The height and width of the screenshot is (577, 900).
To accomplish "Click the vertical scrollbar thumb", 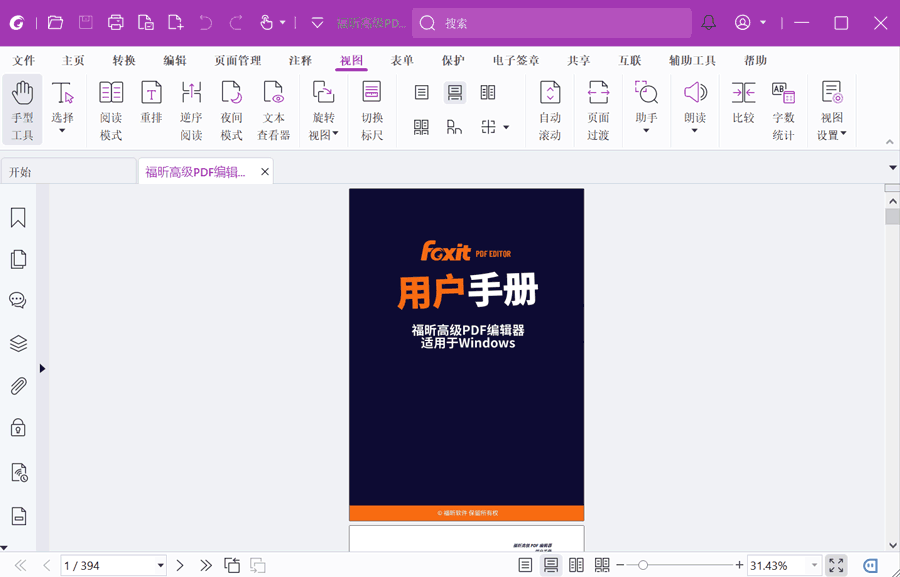I will click(892, 217).
